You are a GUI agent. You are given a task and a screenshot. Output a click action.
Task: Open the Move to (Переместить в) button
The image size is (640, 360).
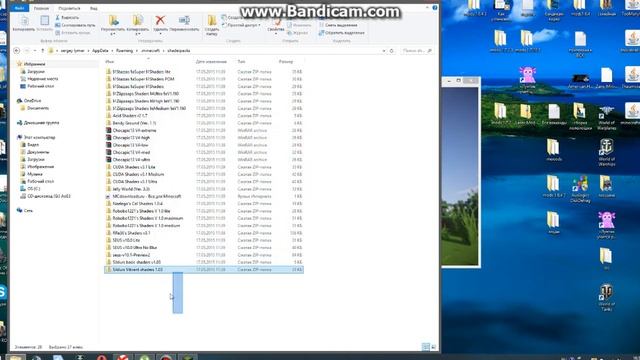tap(113, 24)
